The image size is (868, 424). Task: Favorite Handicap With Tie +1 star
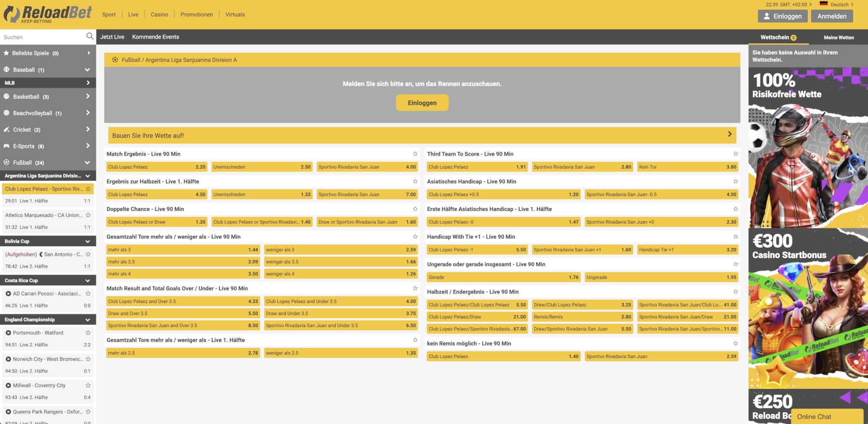point(735,237)
